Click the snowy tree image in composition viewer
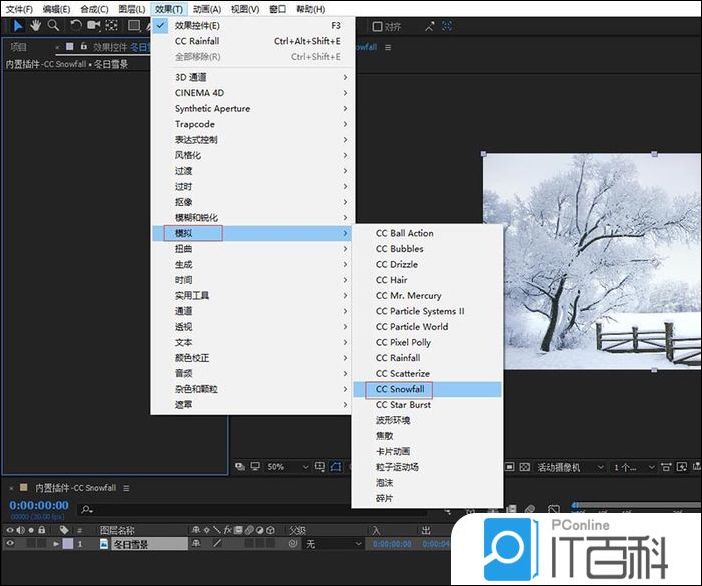Screen dimensions: 702x586 point(592,261)
